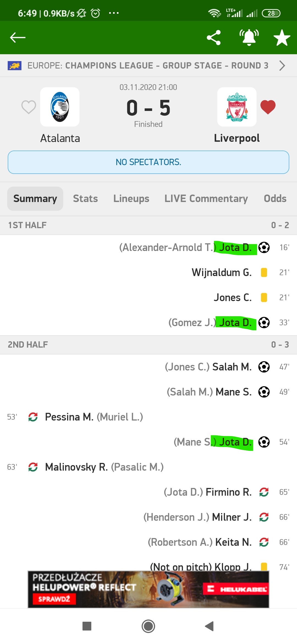Viewport: 297px width, 644px height.
Task: Open the Lineups tab
Action: 131,199
